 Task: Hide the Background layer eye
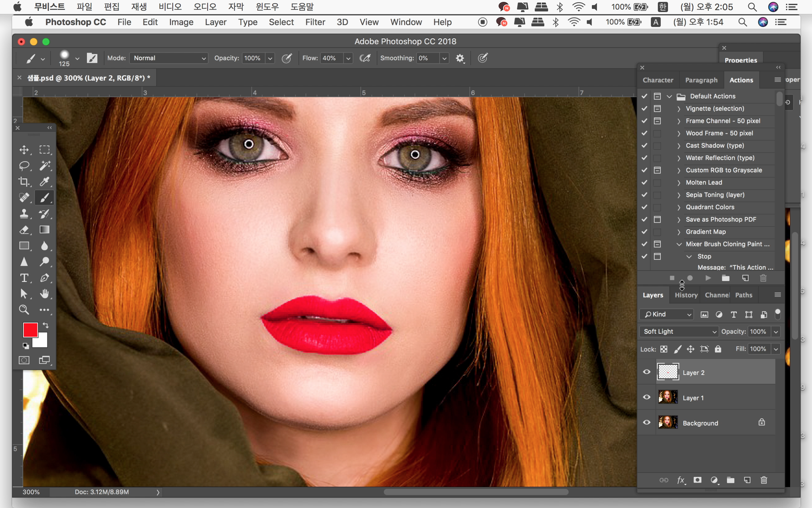pos(646,422)
